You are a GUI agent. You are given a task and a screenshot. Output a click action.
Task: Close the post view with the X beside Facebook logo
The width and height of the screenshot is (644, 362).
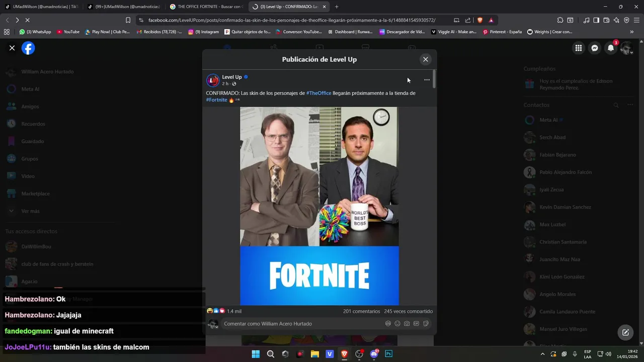pos(12,48)
